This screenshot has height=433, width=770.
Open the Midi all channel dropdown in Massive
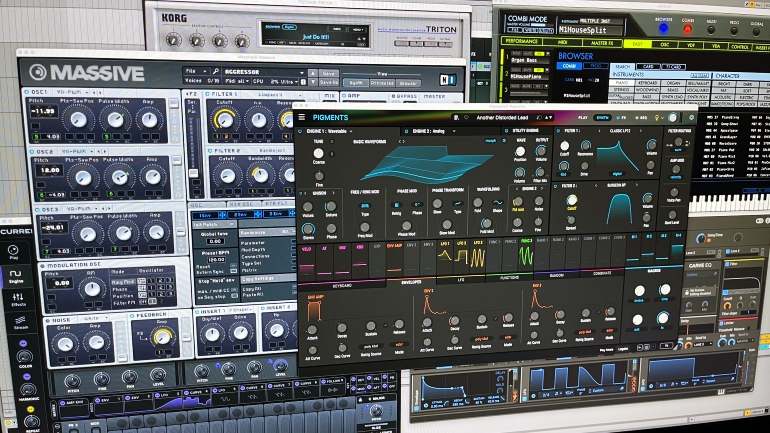(237, 81)
